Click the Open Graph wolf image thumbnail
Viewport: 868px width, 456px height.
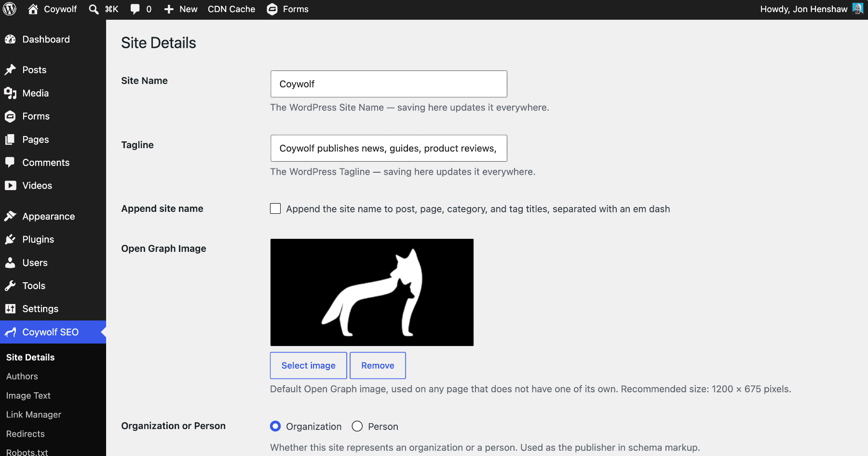[372, 292]
